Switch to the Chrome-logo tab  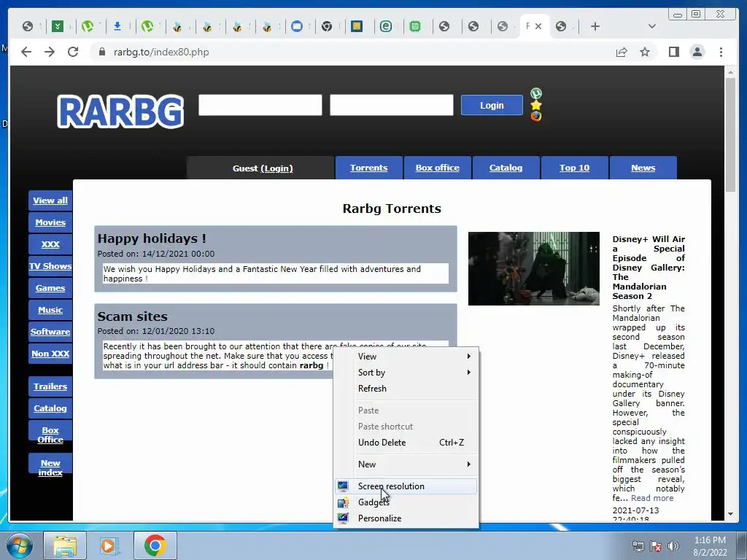point(326,26)
